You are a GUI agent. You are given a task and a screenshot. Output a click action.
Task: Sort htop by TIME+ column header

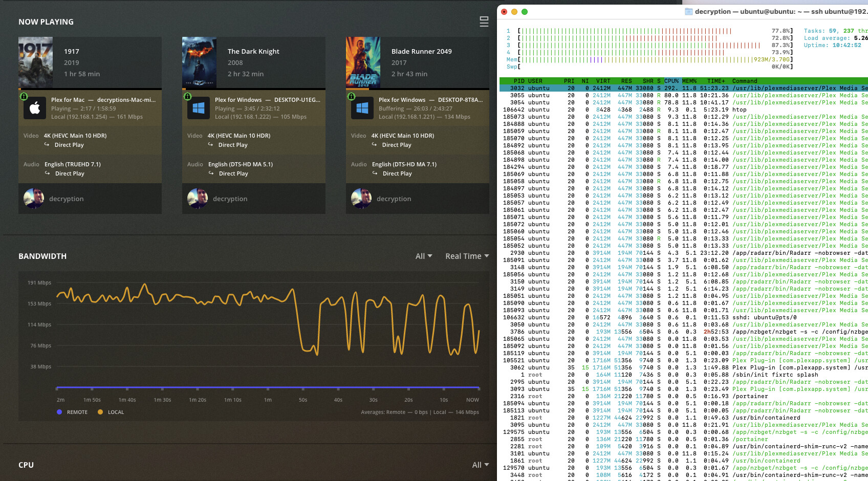pos(716,81)
